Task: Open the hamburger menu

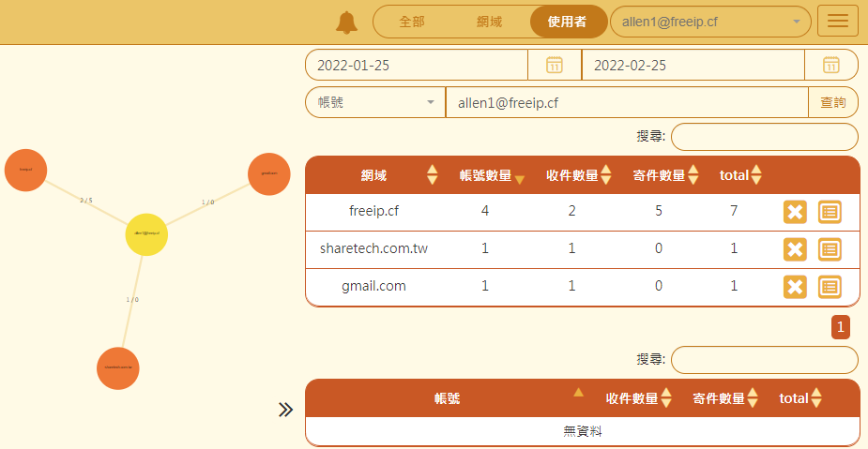Action: (x=838, y=22)
